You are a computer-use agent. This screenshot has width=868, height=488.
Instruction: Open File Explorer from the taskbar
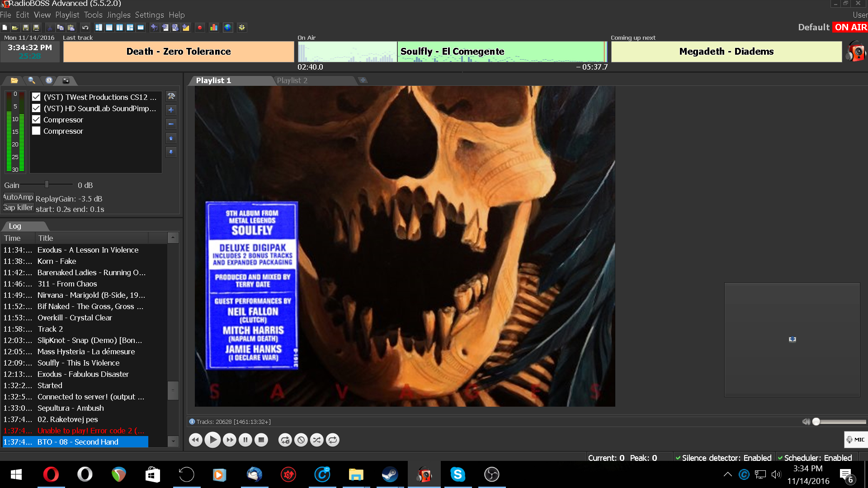(356, 474)
